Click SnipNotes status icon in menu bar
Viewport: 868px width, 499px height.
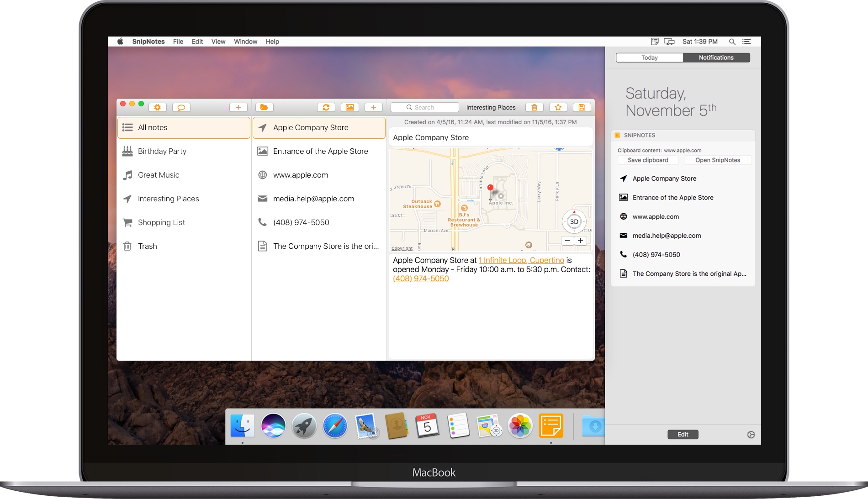(655, 42)
